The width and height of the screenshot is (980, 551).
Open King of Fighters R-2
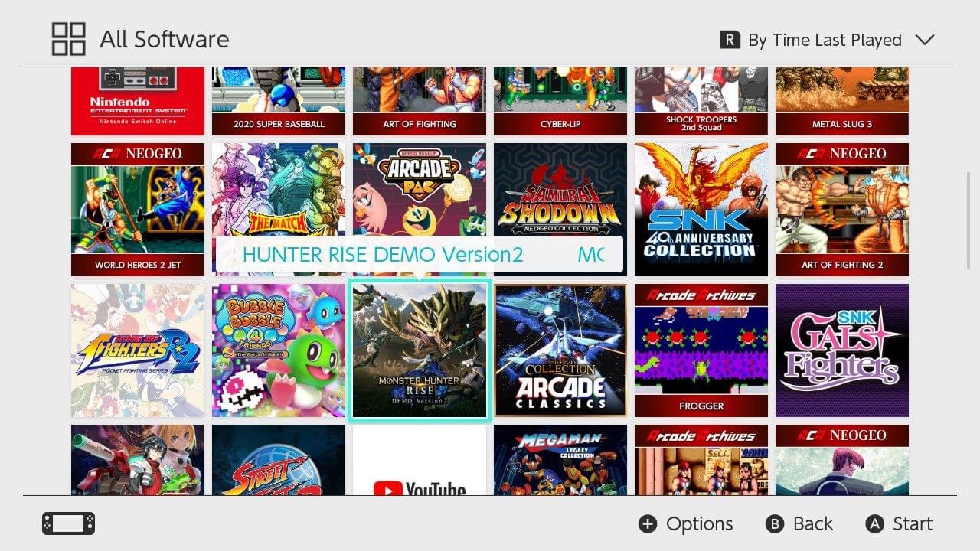click(138, 350)
